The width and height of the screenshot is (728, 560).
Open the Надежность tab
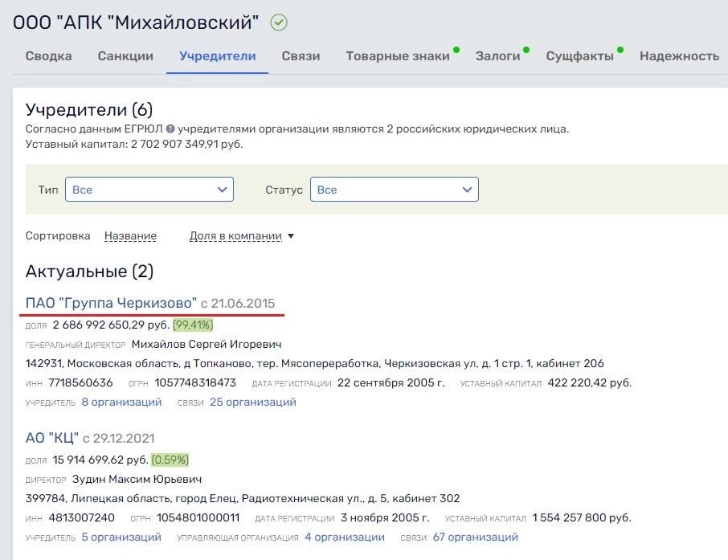coord(679,56)
